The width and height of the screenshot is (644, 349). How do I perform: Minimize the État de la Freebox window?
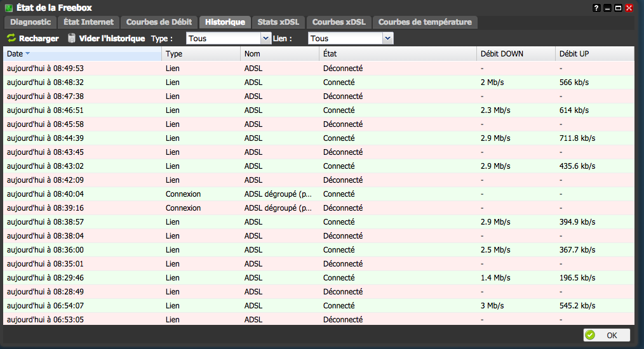pos(607,8)
